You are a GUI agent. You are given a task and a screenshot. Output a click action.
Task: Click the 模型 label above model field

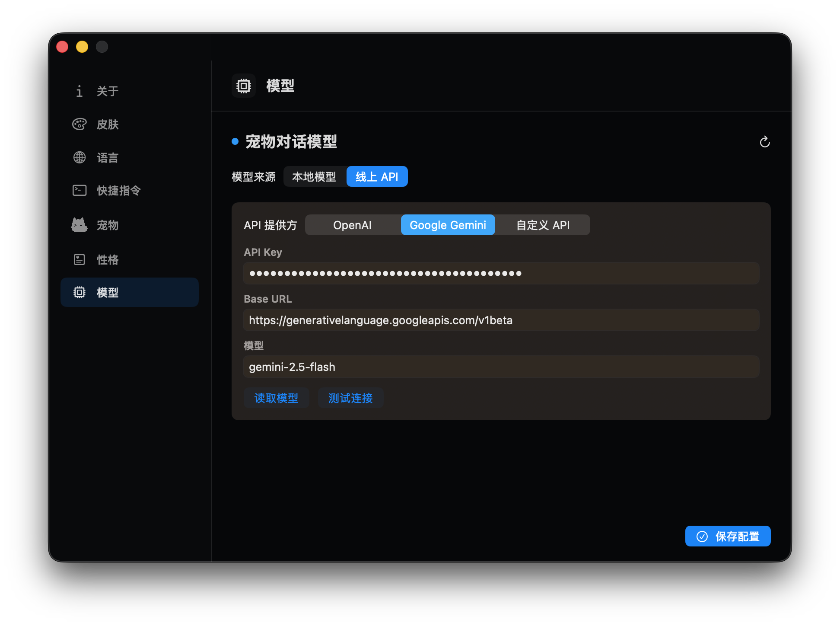(254, 345)
